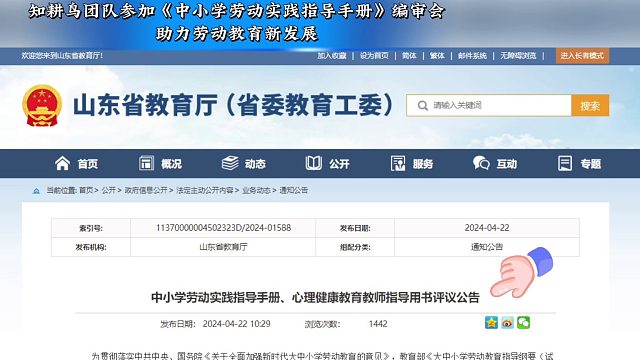Screen dimensions: 640x360
Task: Click the 组配分类 table label
Action: (355, 247)
